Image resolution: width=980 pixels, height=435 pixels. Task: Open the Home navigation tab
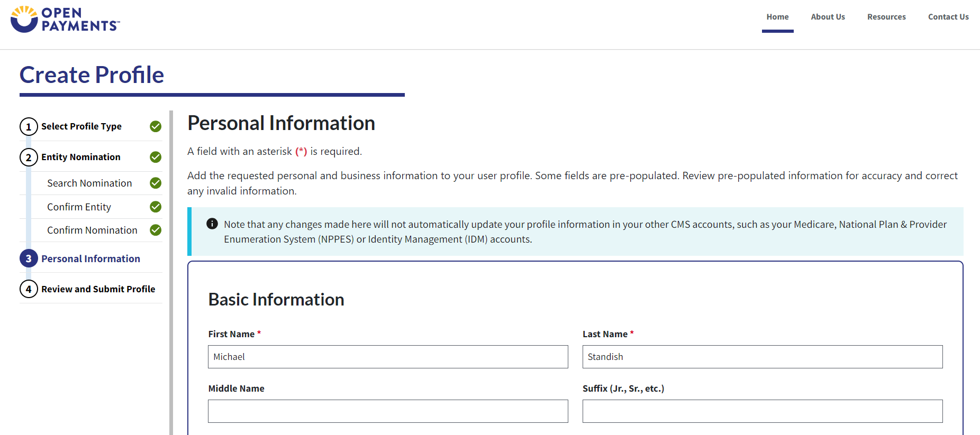tap(777, 17)
